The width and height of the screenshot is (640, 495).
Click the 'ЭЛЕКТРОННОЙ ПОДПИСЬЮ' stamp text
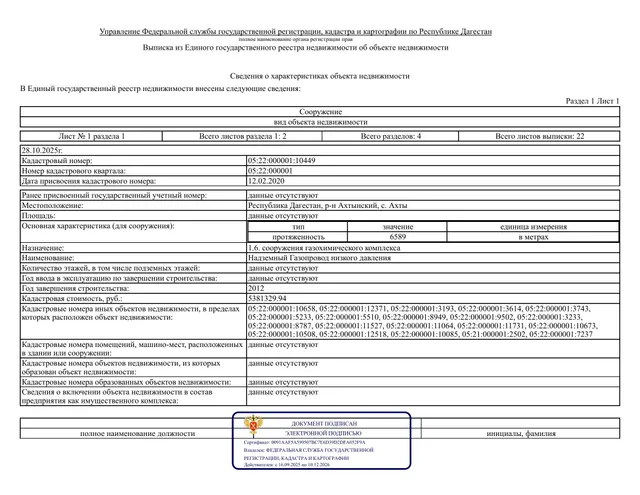[323, 433]
